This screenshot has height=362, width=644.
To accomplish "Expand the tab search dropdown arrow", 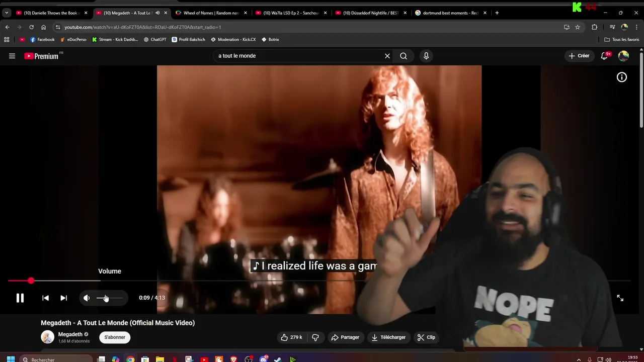I will click(x=7, y=13).
